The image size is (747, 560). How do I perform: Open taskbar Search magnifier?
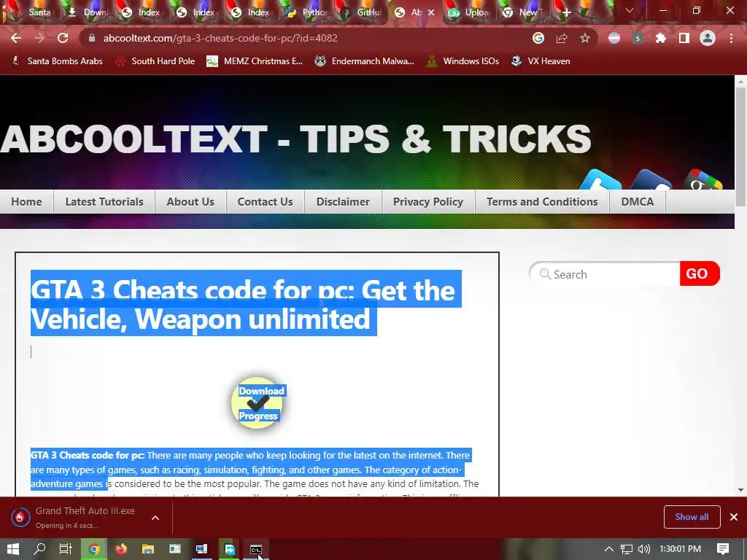click(39, 549)
